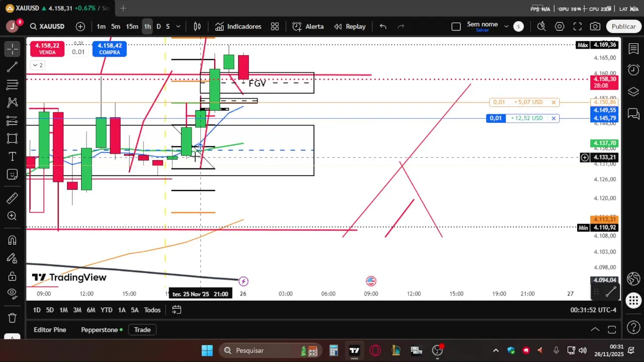Choose the chart layout setup square

pyautogui.click(x=456, y=27)
